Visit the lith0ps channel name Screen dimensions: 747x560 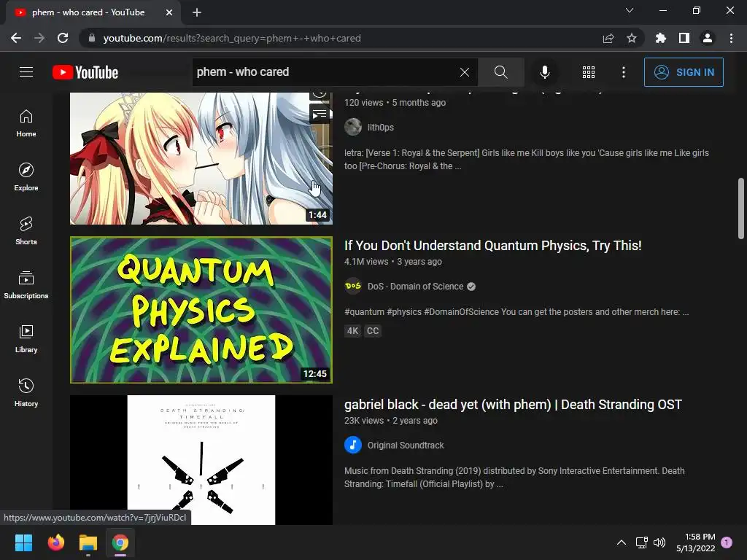coord(380,127)
